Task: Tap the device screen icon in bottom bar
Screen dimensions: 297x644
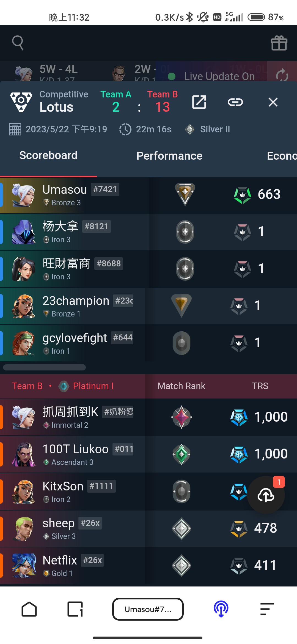Action: (75, 609)
